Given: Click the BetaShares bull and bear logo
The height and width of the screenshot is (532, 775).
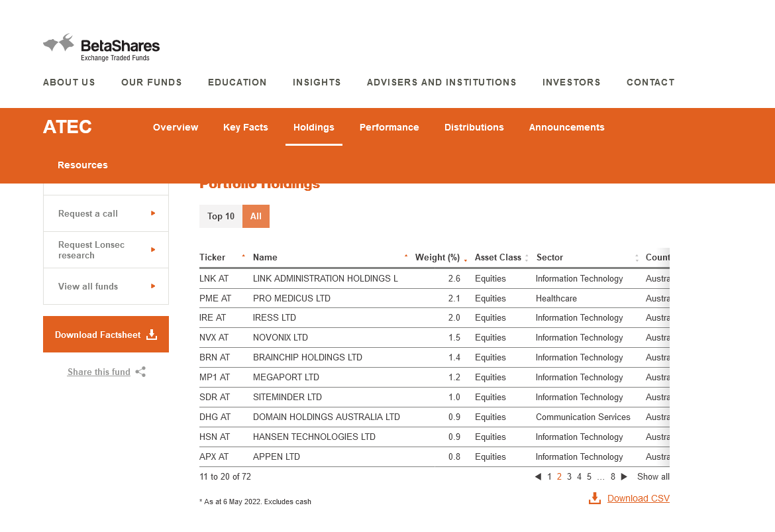Looking at the screenshot, I should click(58, 44).
